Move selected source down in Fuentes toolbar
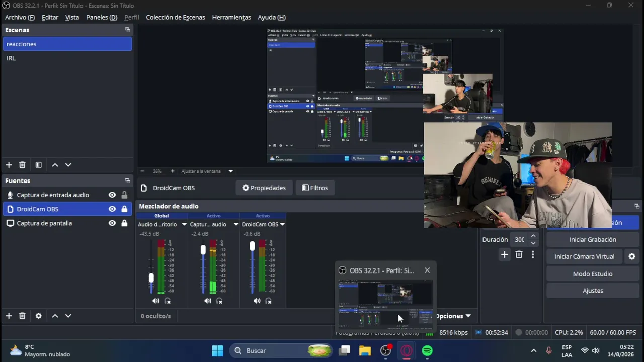 pos(68,316)
